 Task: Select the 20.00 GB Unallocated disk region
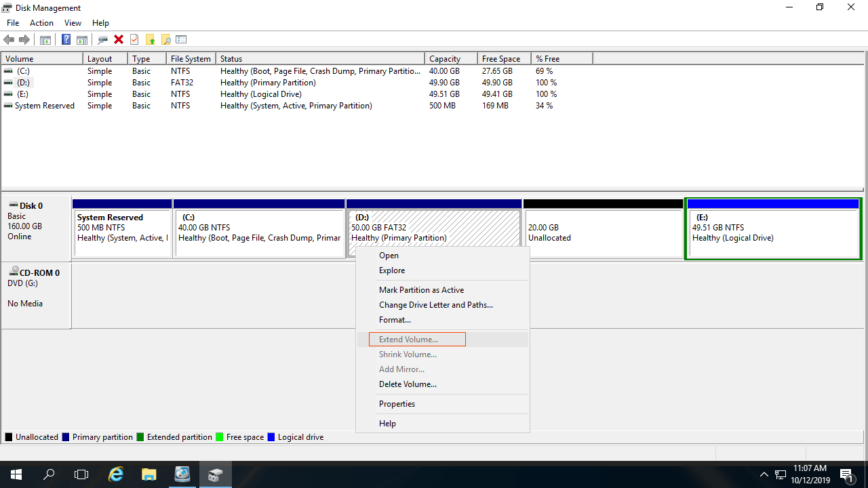pyautogui.click(x=603, y=232)
